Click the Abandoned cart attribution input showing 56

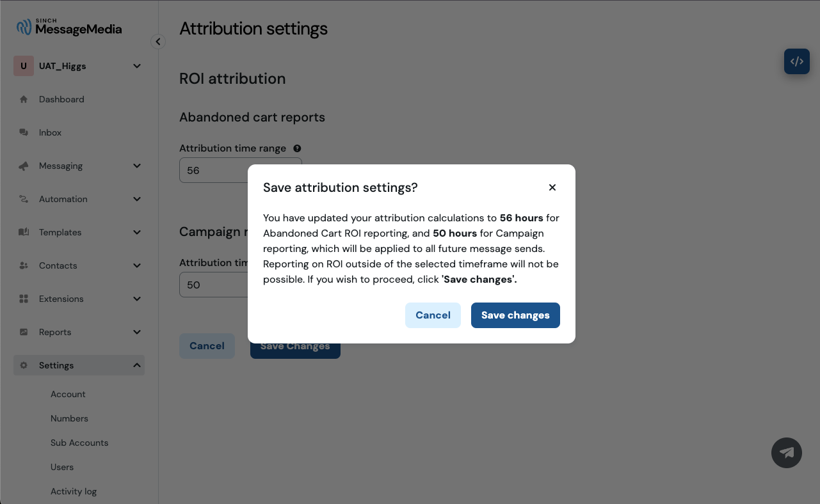tap(240, 170)
